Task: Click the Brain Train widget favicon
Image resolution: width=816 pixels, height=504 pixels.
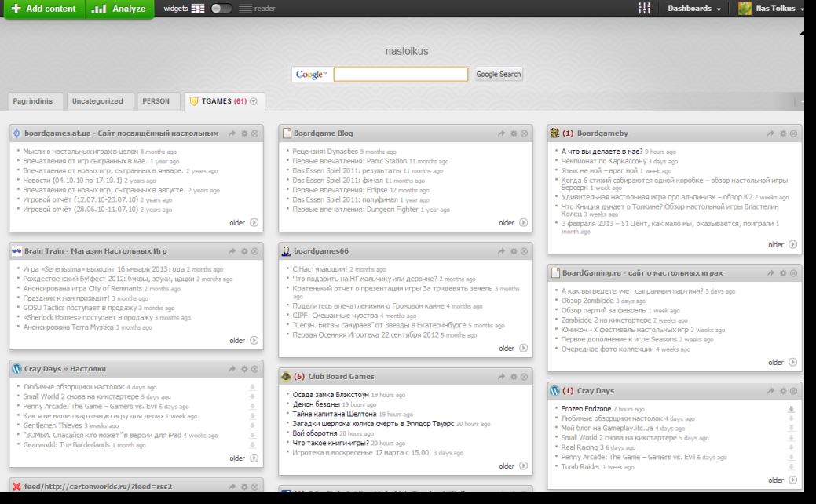Action: pyautogui.click(x=16, y=251)
